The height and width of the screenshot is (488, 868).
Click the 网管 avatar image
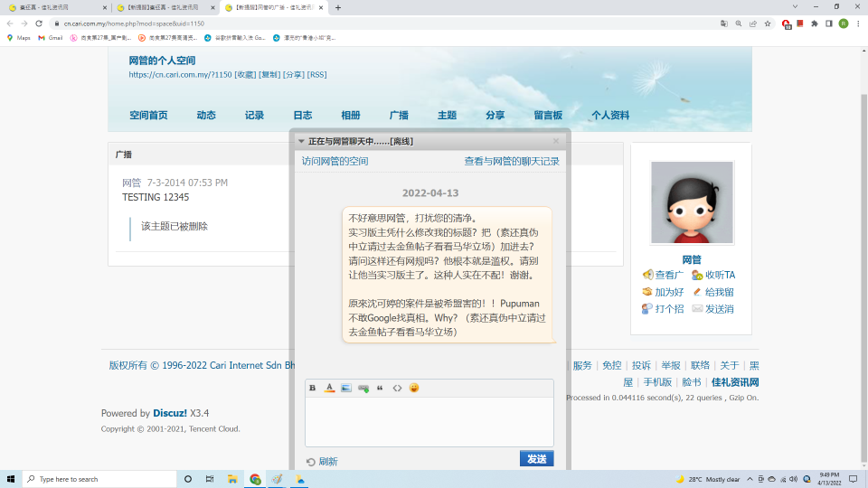click(692, 202)
